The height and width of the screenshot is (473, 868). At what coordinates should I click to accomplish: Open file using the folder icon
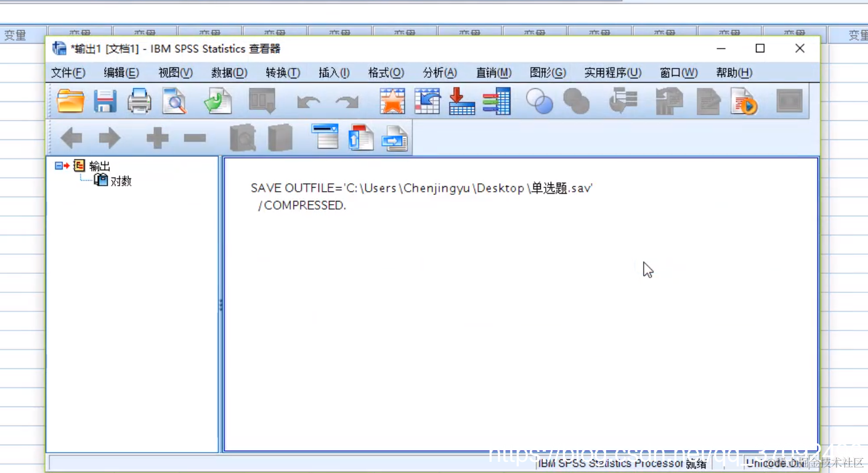pyautogui.click(x=70, y=101)
